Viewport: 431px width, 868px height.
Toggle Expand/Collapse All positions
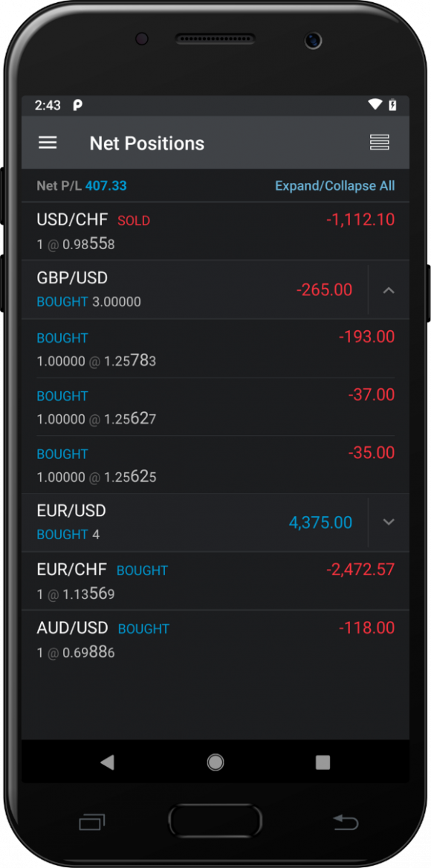coord(335,185)
